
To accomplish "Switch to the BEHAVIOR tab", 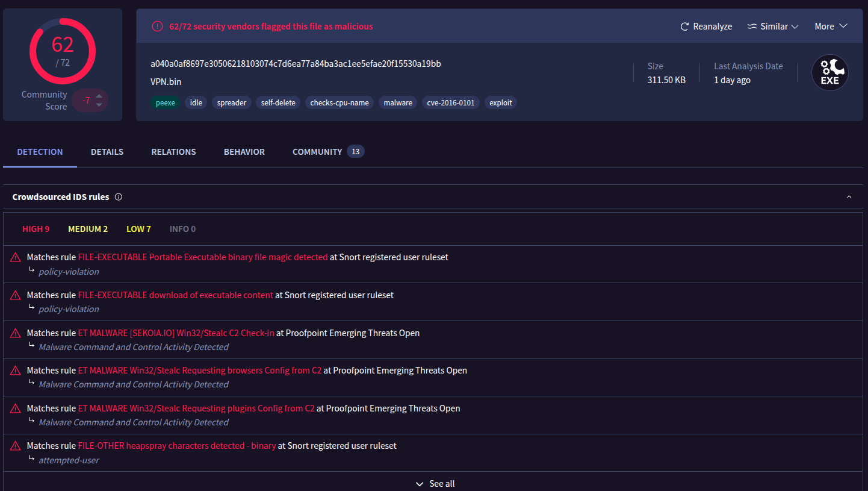I will click(244, 152).
